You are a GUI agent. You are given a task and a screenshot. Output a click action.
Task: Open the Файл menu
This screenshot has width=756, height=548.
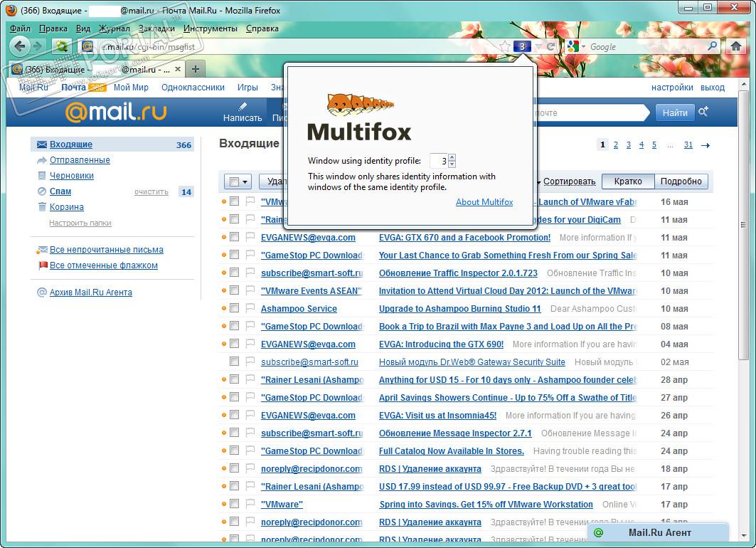(20, 28)
